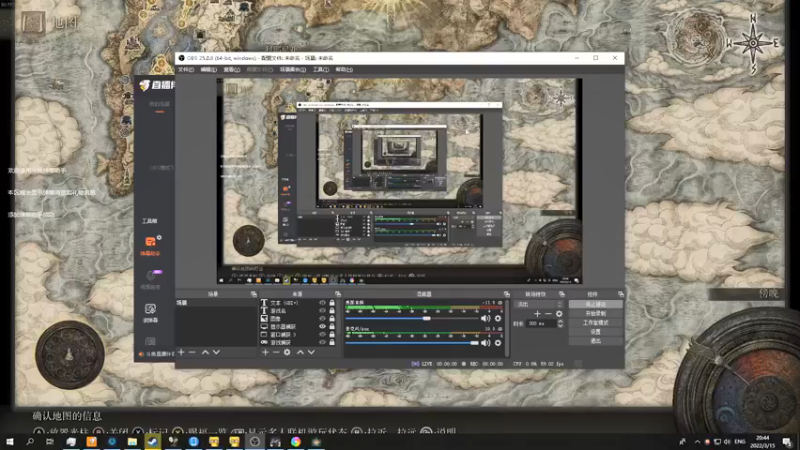Open the 编辑(E) menu in OBS
Image resolution: width=800 pixels, height=450 pixels.
(208, 69)
